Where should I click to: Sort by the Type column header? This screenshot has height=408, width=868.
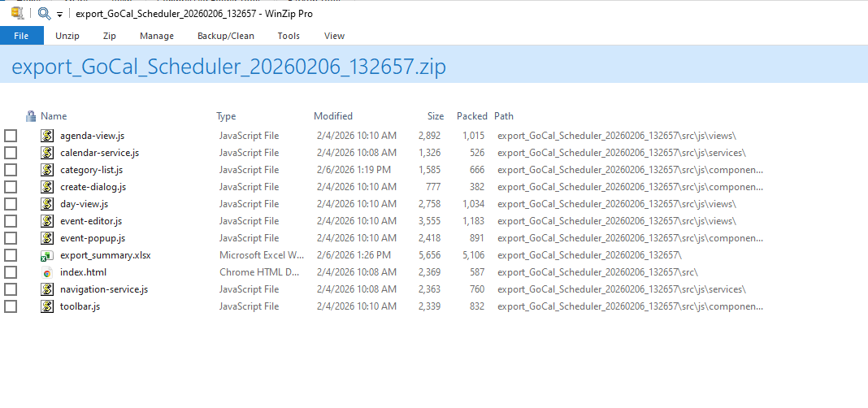click(226, 116)
